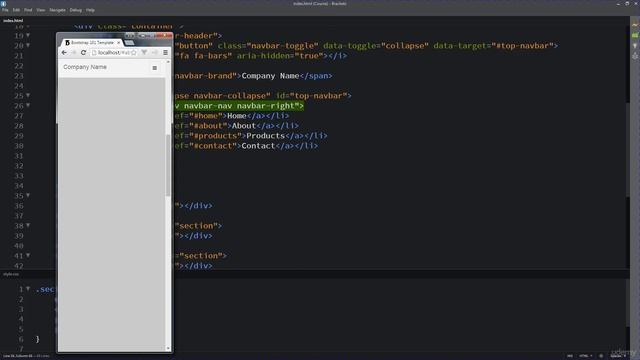640x360 pixels.
Task: Go forward in the Chrome browser
Action: coord(73,53)
